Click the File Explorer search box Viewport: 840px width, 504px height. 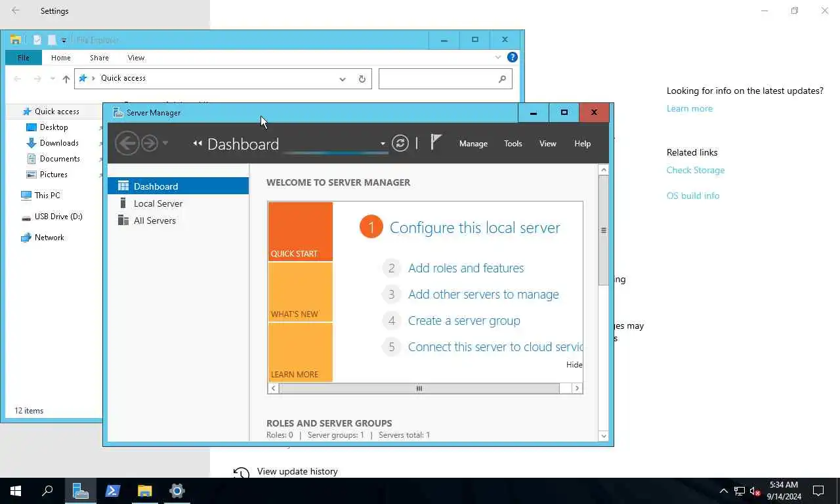point(445,79)
